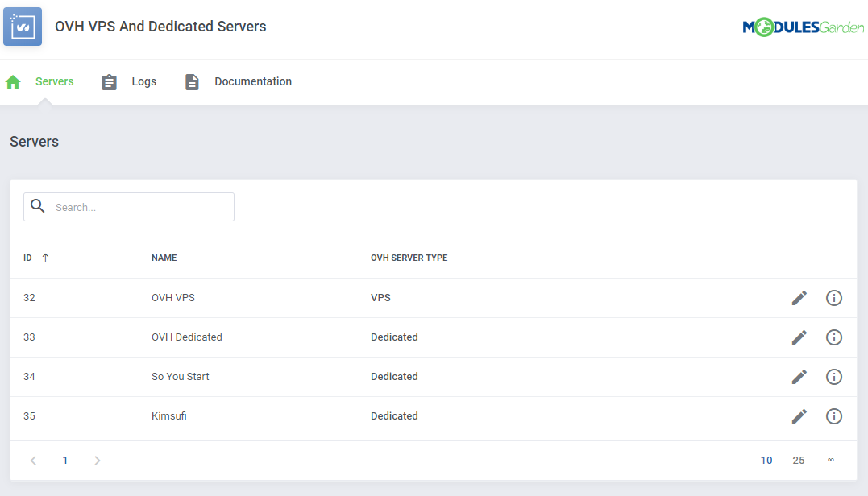Show info for Kimsufi server

(833, 416)
